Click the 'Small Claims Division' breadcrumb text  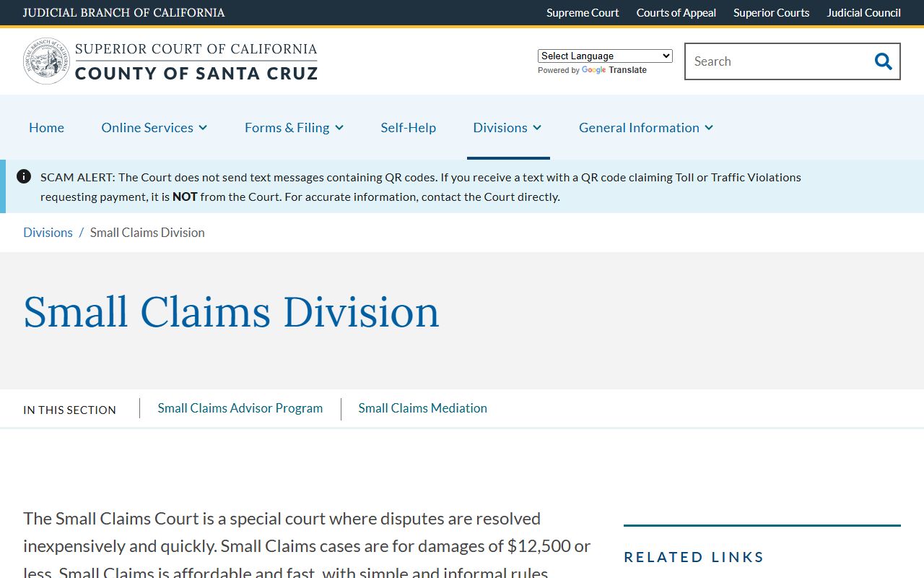(147, 232)
